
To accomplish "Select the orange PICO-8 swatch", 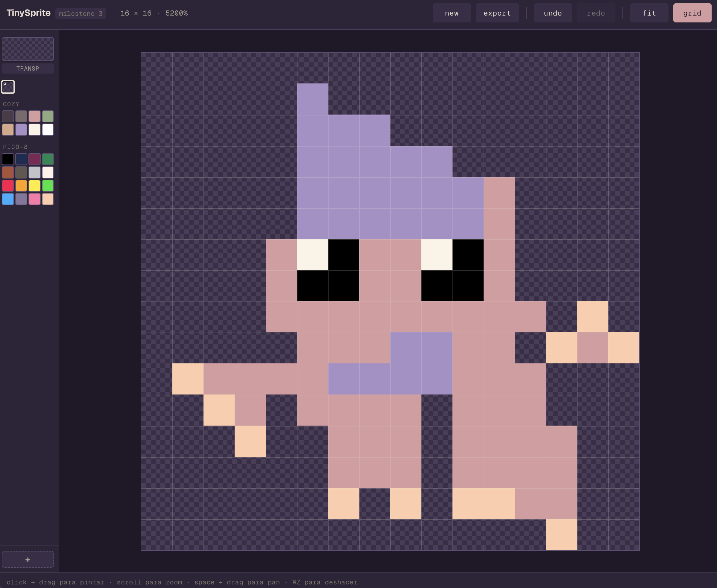I will [x=21, y=186].
